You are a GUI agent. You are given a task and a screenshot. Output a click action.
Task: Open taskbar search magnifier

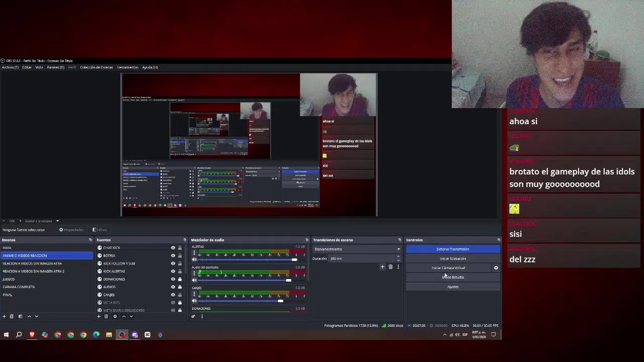(x=19, y=335)
